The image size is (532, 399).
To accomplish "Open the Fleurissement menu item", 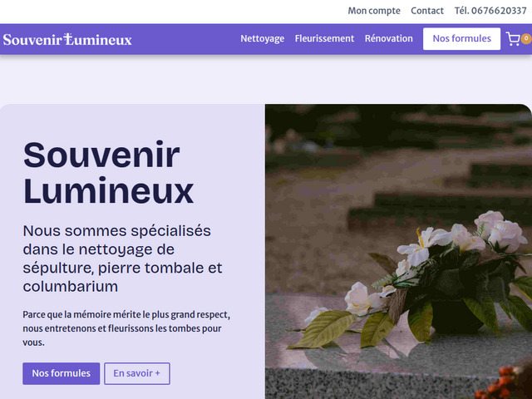I will pyautogui.click(x=324, y=39).
